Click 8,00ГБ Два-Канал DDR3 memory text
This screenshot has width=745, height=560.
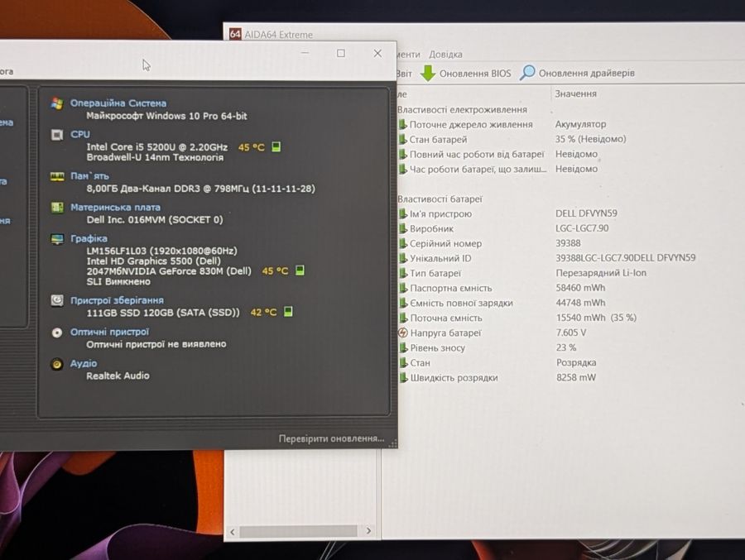(x=200, y=189)
